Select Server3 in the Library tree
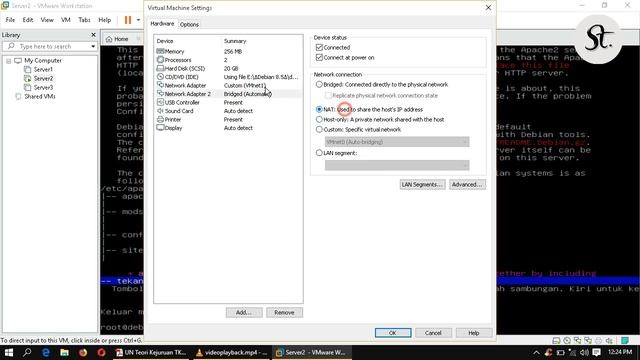The height and width of the screenshot is (360, 640). [x=43, y=87]
